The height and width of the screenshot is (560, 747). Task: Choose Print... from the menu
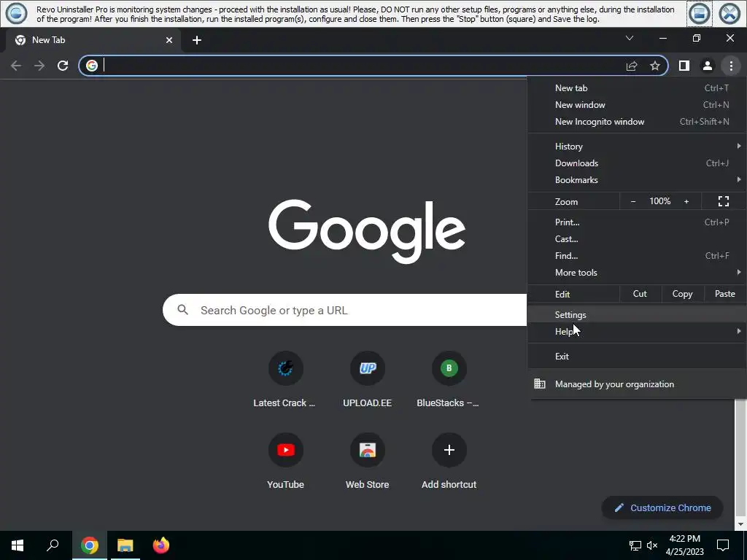637,222
